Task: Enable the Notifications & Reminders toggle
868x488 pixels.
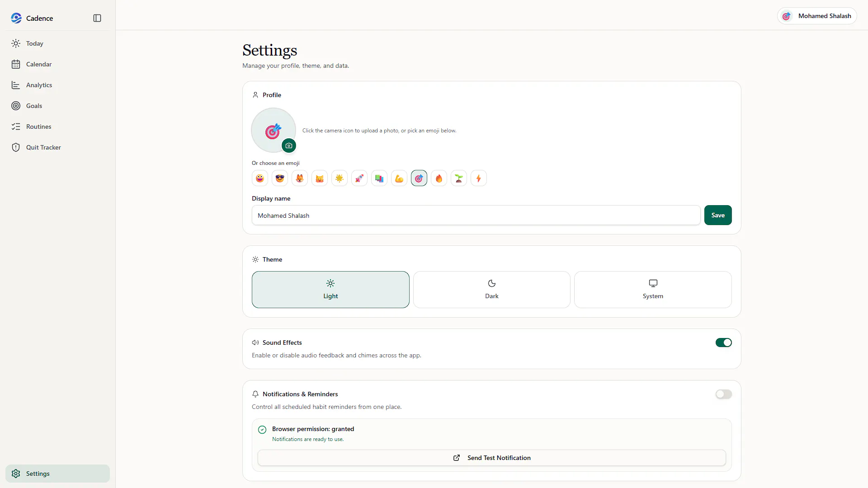Action: click(x=723, y=394)
